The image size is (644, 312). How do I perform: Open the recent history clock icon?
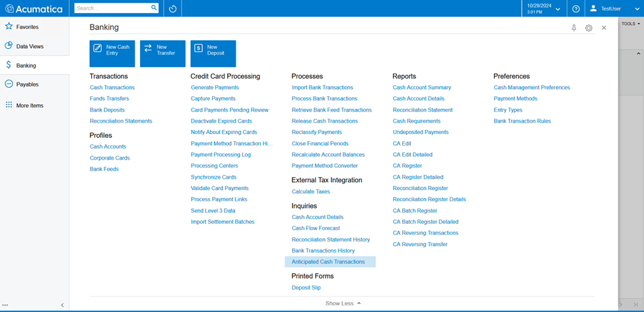pyautogui.click(x=172, y=9)
